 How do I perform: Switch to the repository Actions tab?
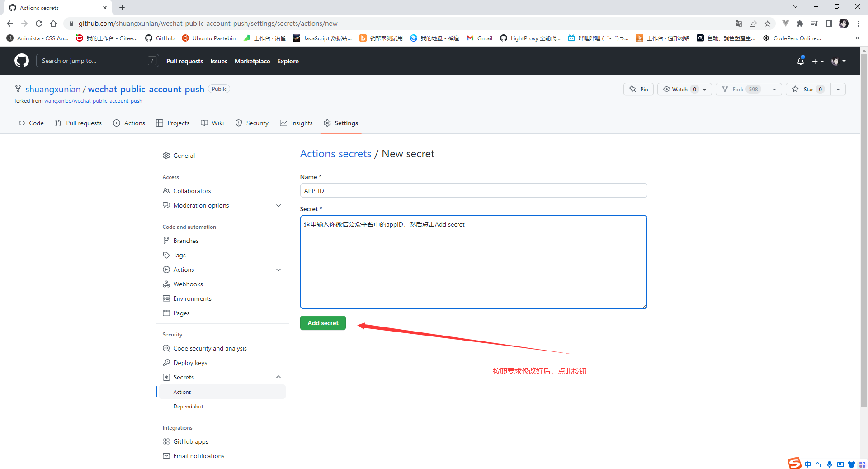[x=129, y=123]
